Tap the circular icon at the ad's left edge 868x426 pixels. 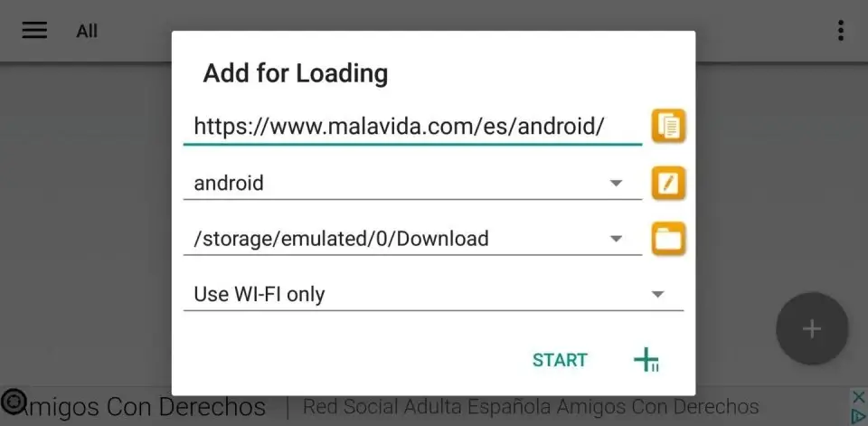point(14,400)
